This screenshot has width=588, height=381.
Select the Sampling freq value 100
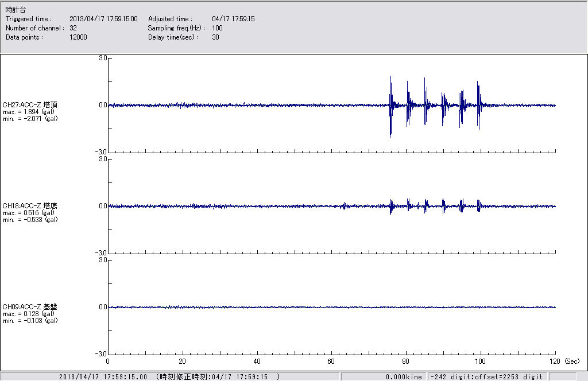pos(217,28)
